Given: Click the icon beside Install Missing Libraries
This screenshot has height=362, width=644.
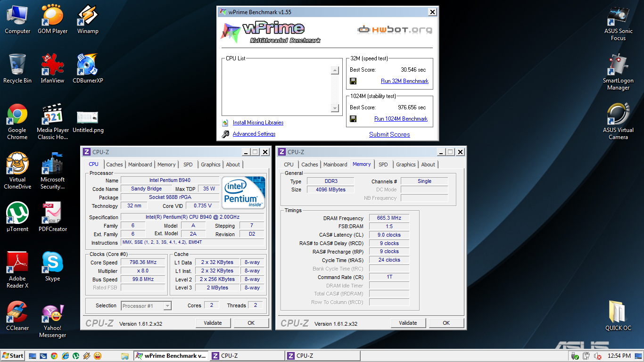Looking at the screenshot, I should 225,123.
